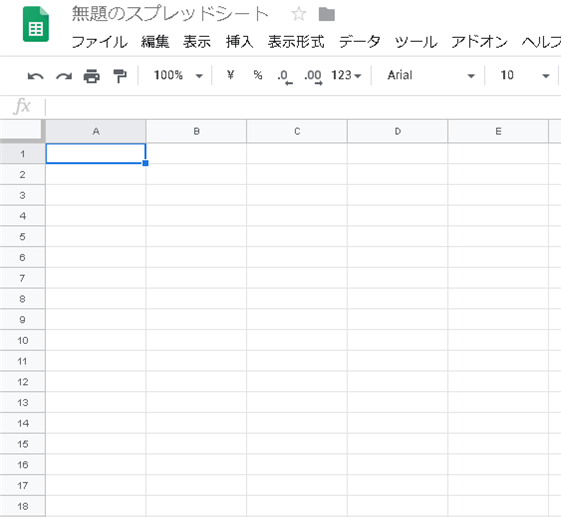Screen dimensions: 561x517
Task: Open the 表示 menu
Action: coord(197,42)
